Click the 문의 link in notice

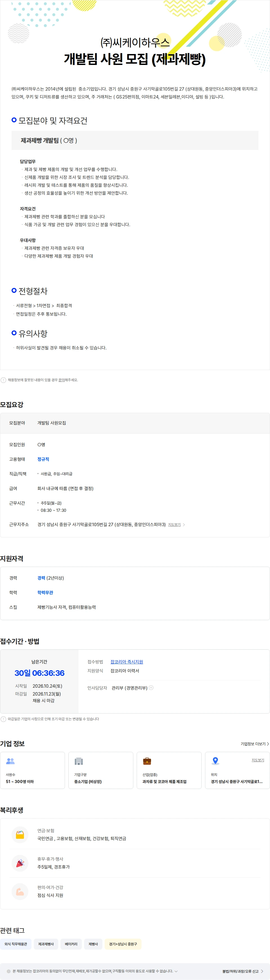click(x=61, y=380)
